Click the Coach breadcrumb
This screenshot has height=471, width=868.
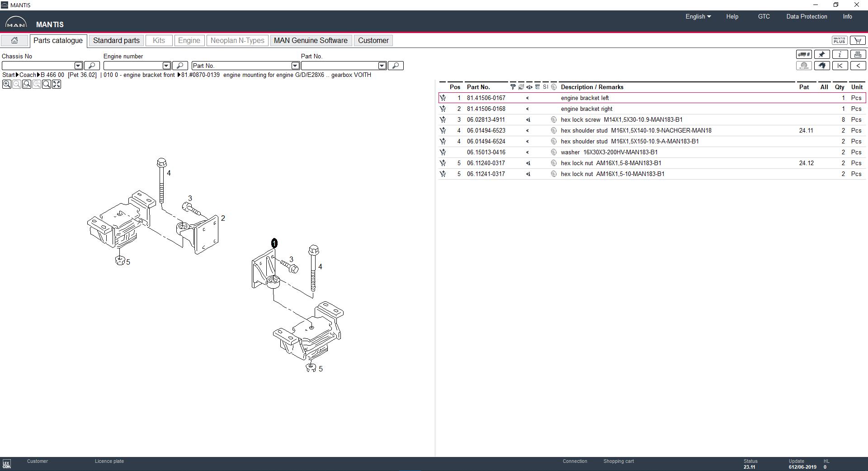[x=28, y=75]
